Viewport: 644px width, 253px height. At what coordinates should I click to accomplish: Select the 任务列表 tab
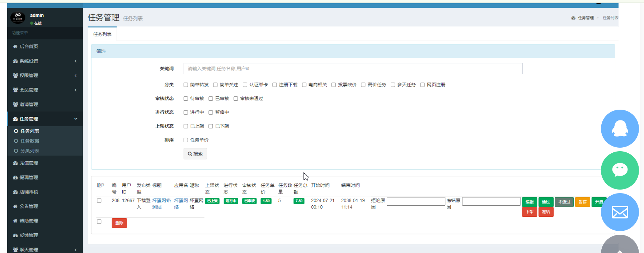pos(102,34)
